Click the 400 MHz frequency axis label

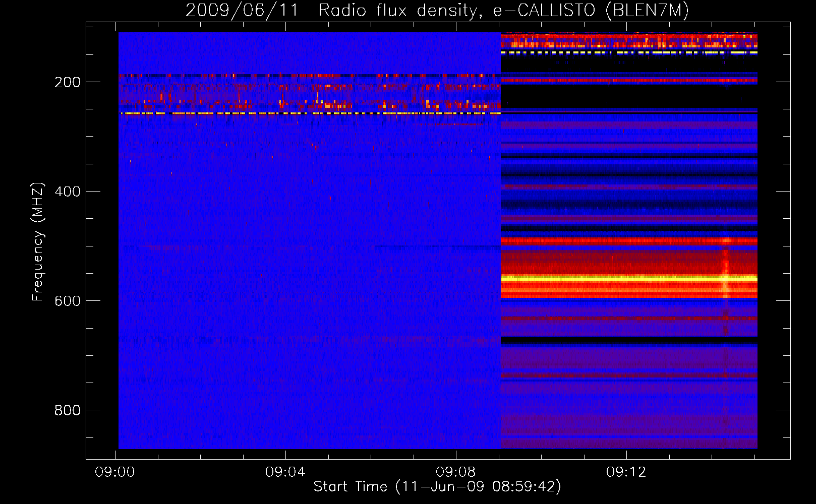(x=68, y=192)
